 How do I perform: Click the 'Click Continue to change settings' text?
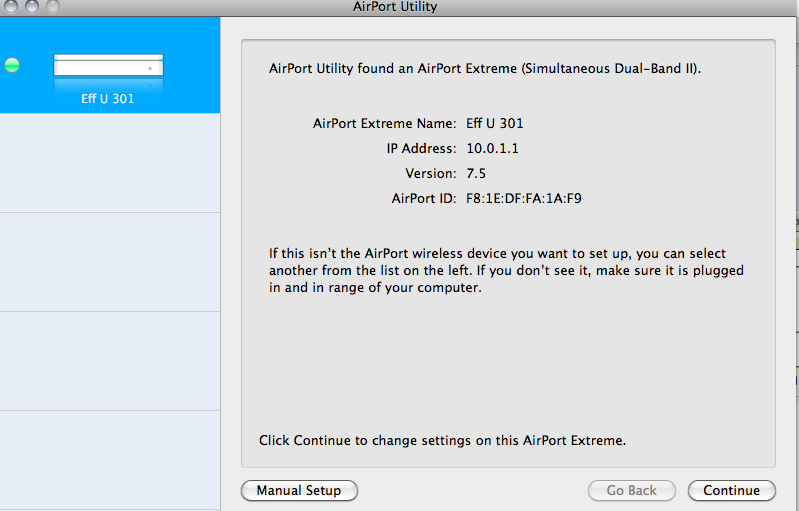click(x=442, y=440)
